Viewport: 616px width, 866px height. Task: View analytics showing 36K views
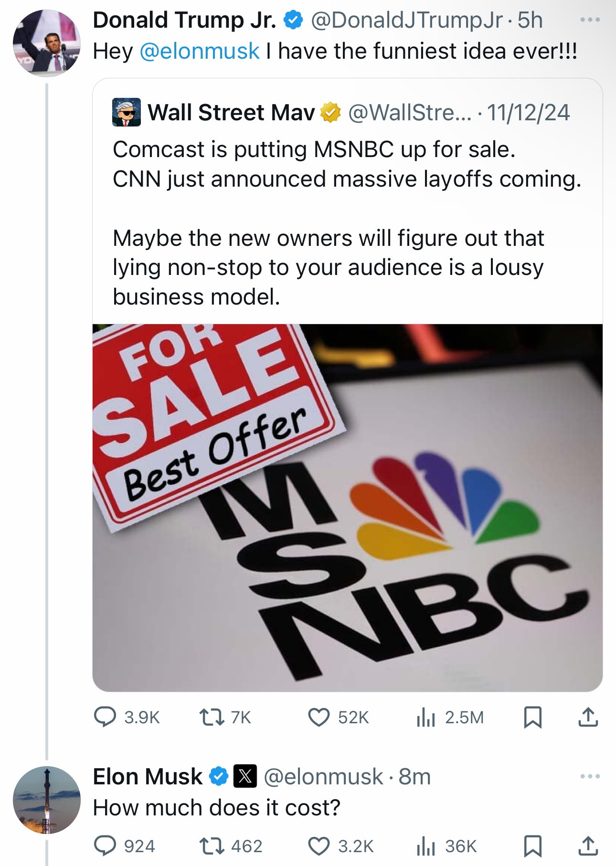point(426,846)
